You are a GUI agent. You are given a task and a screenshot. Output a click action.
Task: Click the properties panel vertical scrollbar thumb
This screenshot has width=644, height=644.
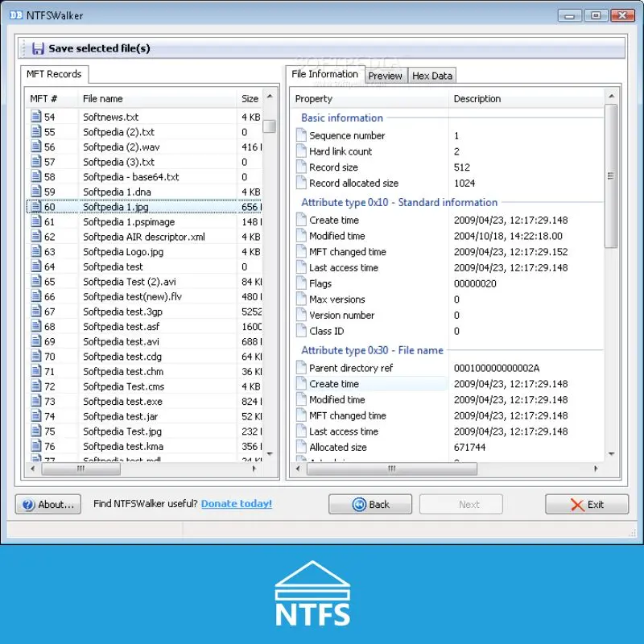(611, 175)
